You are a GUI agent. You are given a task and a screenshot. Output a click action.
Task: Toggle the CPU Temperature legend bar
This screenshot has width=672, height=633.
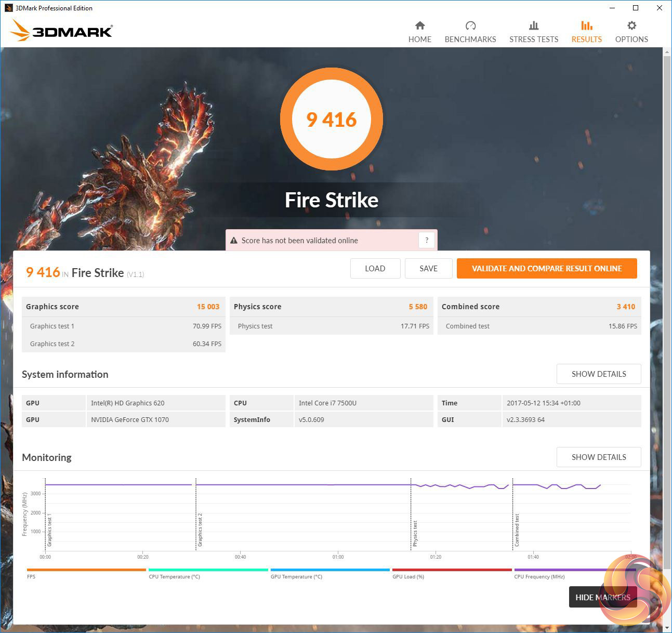(x=208, y=570)
